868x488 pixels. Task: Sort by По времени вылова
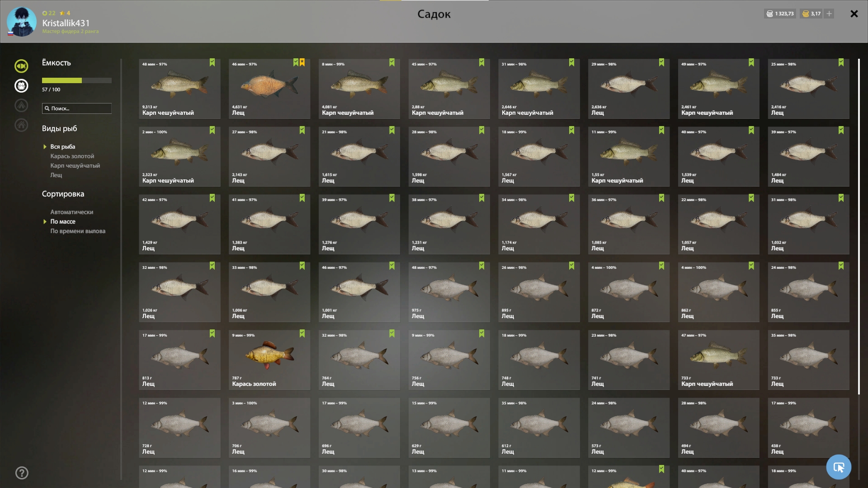pos(78,231)
